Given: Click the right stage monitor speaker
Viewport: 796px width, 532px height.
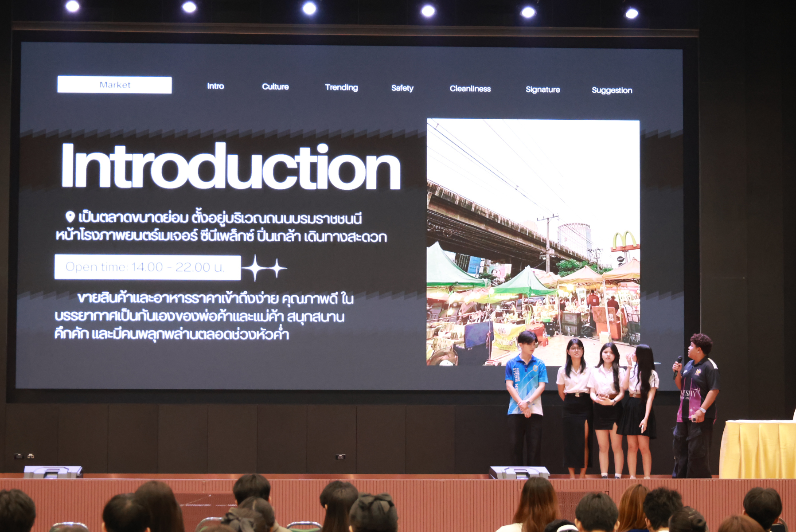Looking at the screenshot, I should [519, 473].
